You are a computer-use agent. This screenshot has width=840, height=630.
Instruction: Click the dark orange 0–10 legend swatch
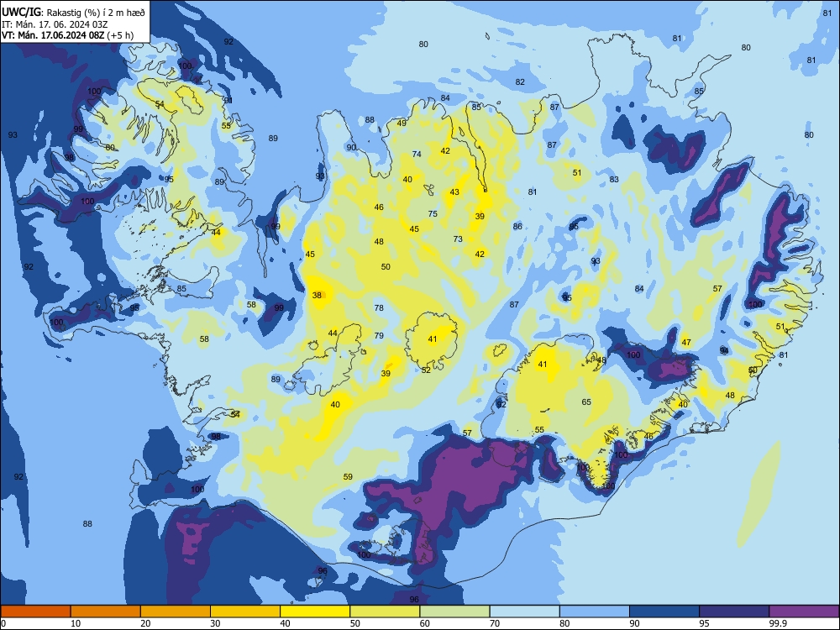35,612
